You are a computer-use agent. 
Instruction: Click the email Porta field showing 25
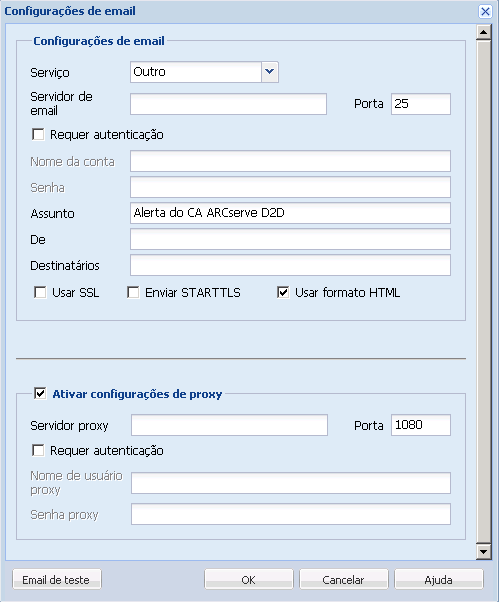point(421,104)
